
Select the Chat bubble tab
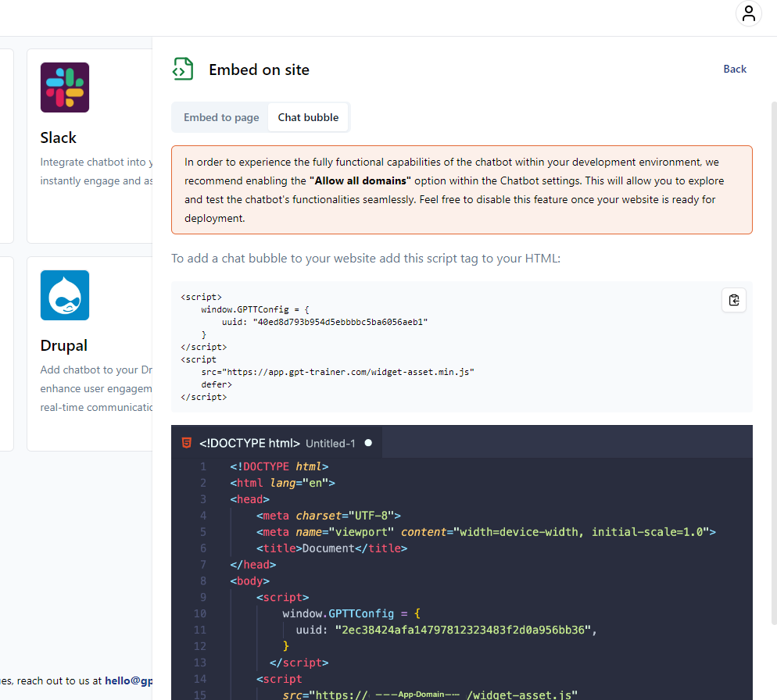point(308,117)
